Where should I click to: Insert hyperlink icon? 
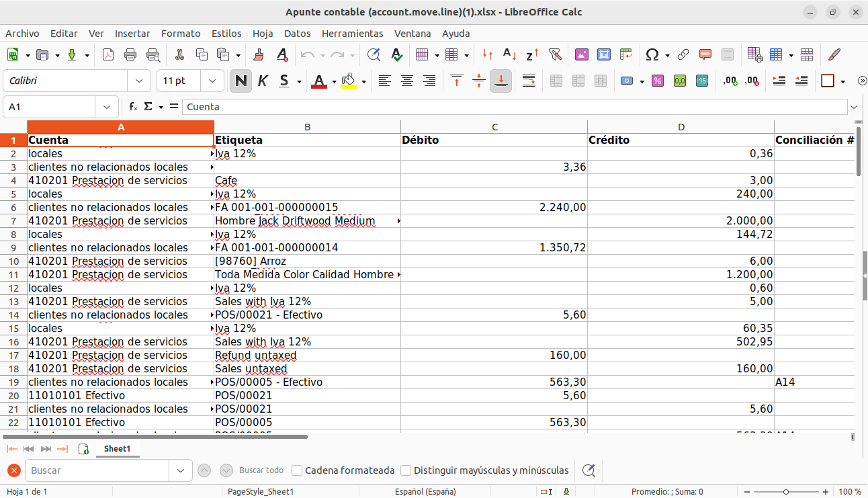point(683,55)
